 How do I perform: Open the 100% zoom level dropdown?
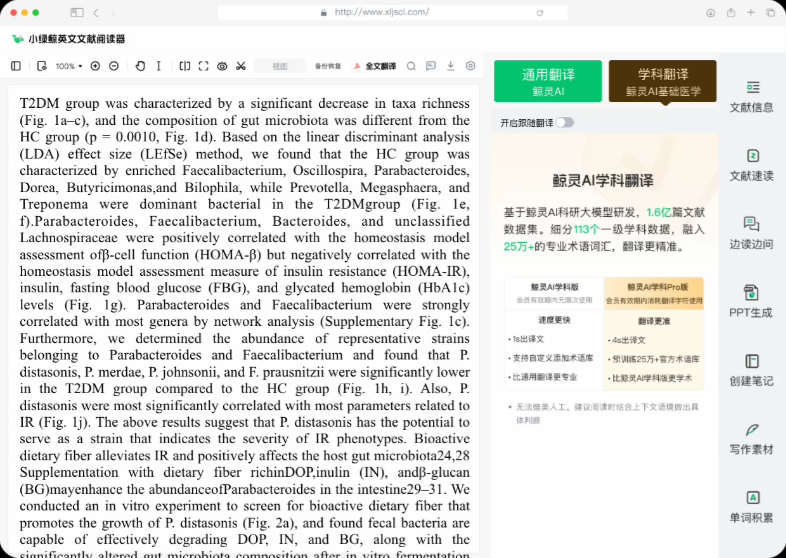[68, 66]
